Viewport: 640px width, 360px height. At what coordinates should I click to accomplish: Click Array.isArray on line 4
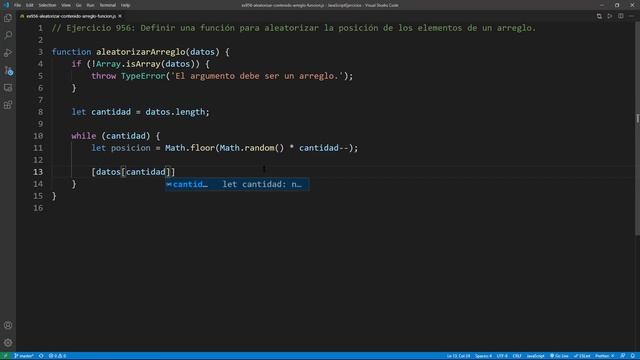tap(128, 64)
